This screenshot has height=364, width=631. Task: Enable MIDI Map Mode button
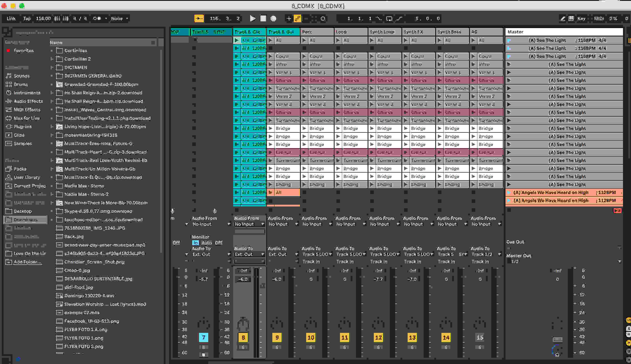(599, 18)
